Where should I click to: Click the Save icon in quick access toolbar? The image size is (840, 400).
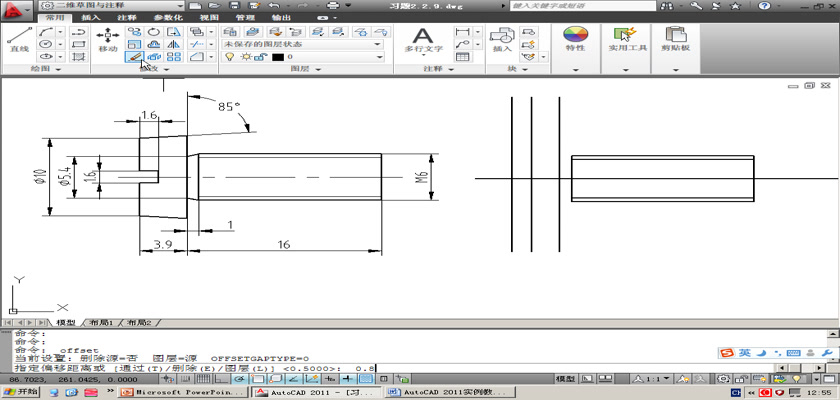point(234,6)
